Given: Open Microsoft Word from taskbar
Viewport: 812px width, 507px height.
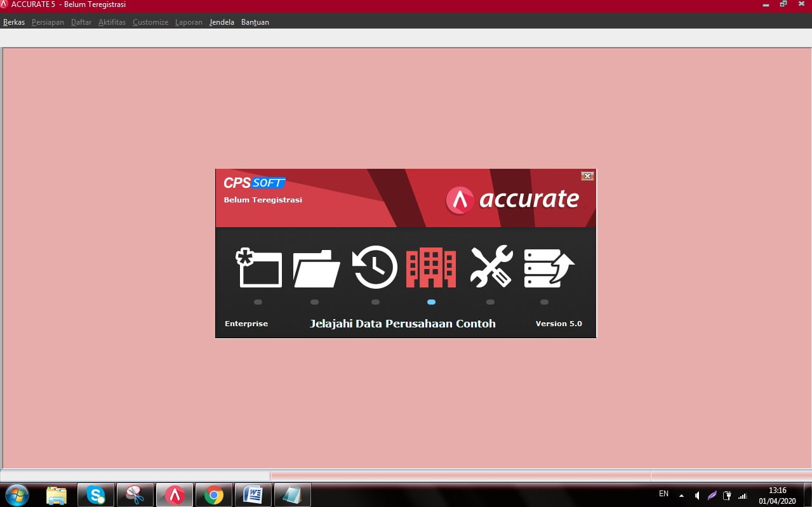Looking at the screenshot, I should tap(253, 495).
